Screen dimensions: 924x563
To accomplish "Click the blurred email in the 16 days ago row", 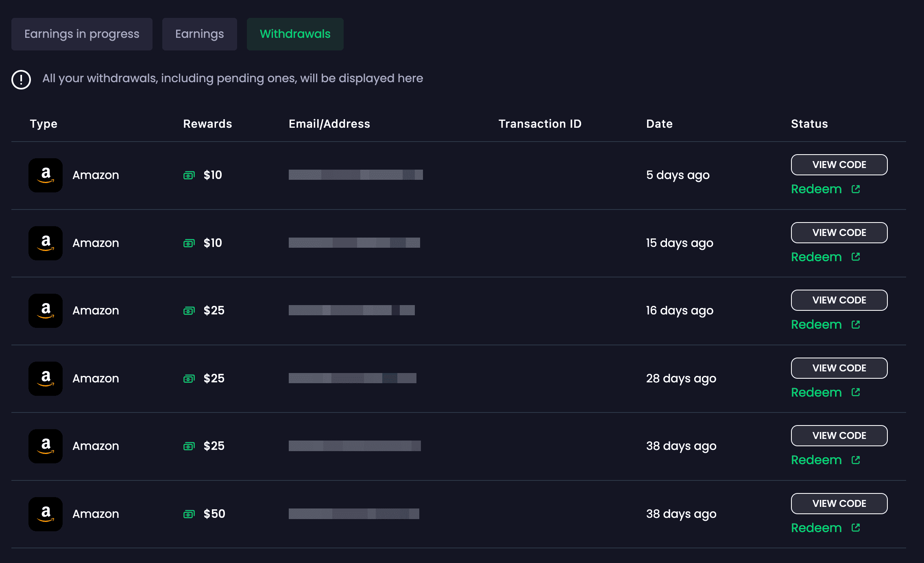I will point(352,310).
